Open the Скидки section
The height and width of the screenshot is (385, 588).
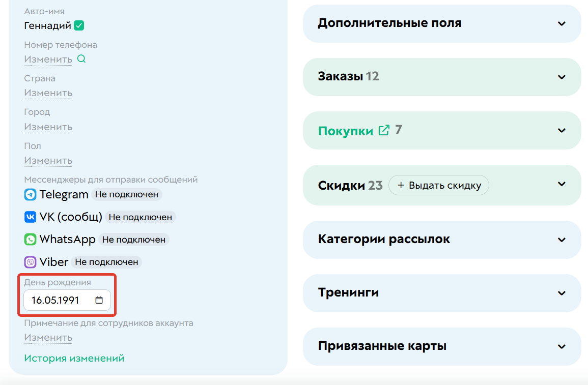click(562, 184)
